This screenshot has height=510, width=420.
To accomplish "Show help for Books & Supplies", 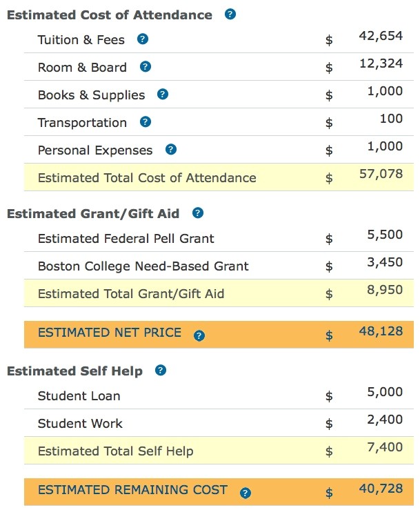I will click(x=163, y=95).
